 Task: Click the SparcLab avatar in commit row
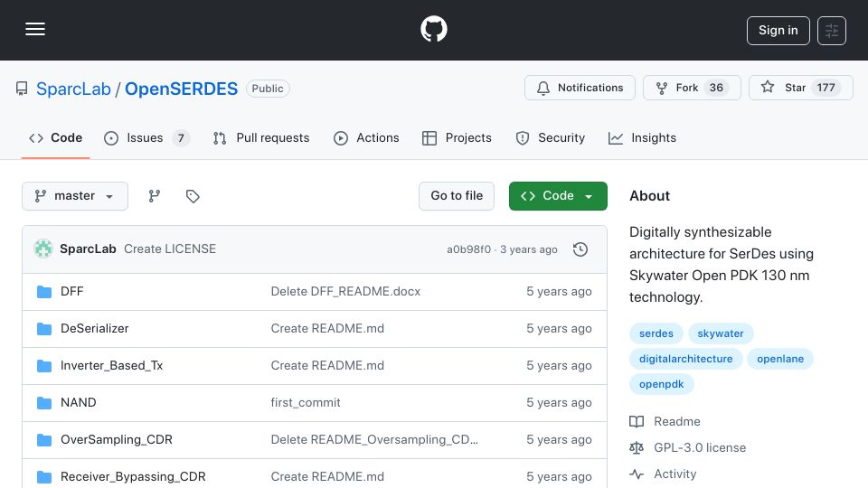43,249
